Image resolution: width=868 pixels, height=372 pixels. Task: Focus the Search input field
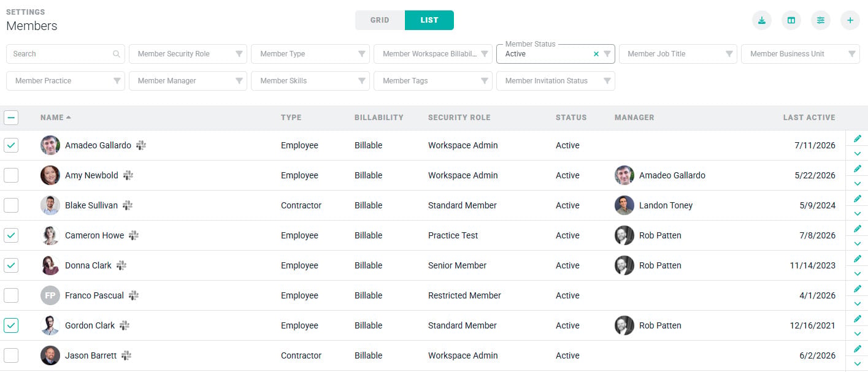coord(66,54)
